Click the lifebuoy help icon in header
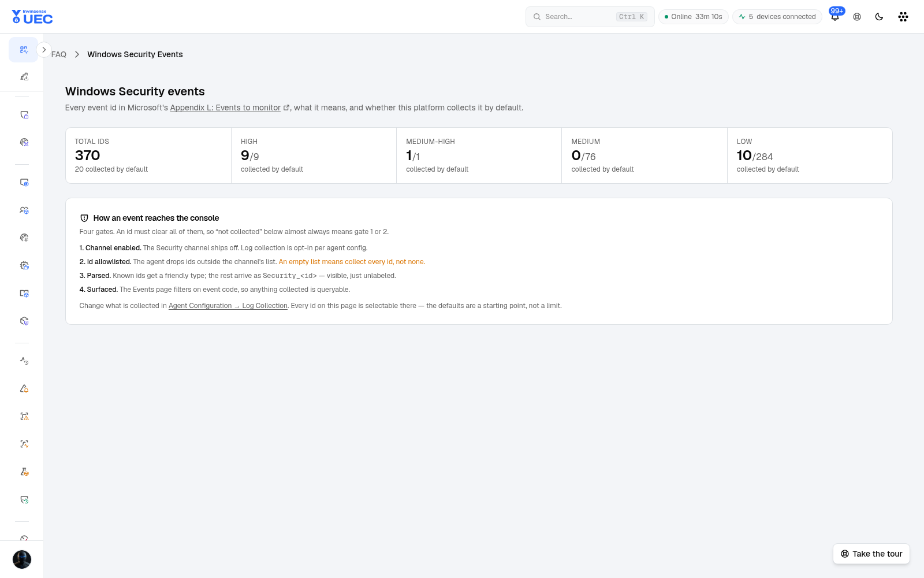The height and width of the screenshot is (578, 924). pos(857,17)
